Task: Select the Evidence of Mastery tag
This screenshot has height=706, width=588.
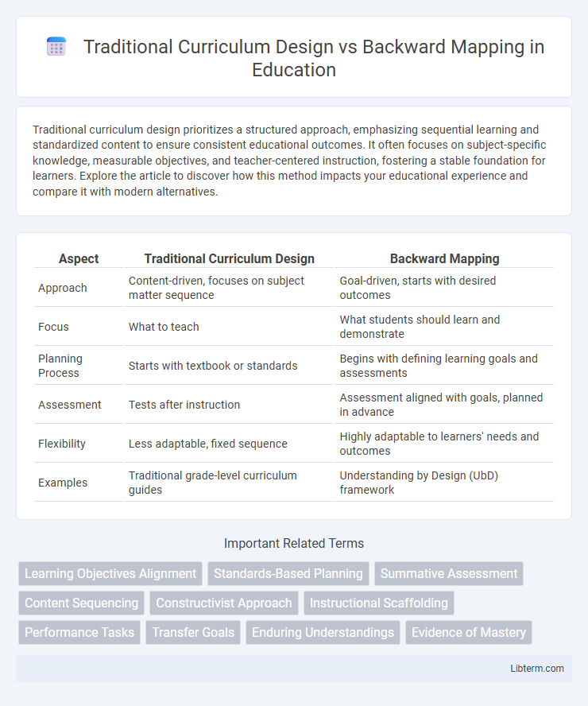Action: [468, 632]
